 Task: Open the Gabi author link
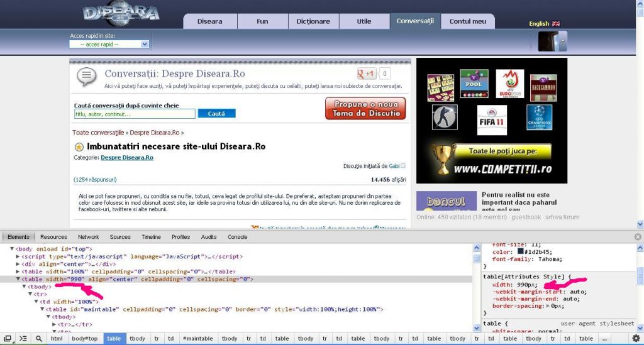point(394,166)
